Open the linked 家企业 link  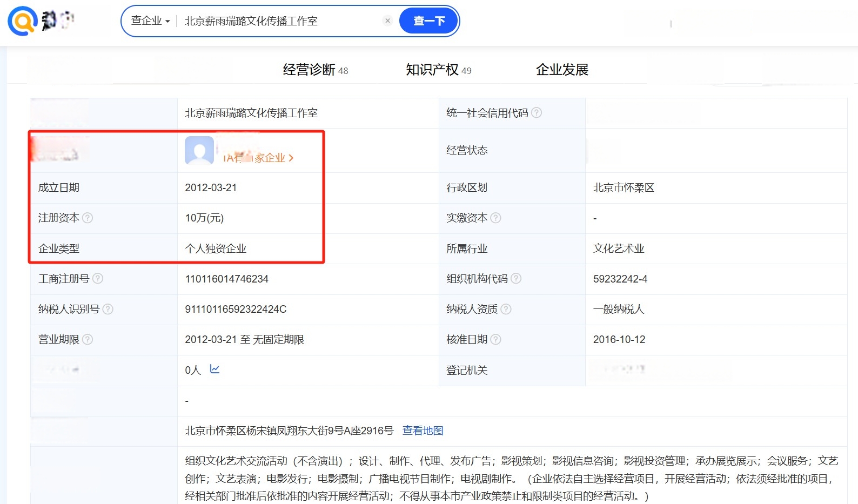coord(258,158)
